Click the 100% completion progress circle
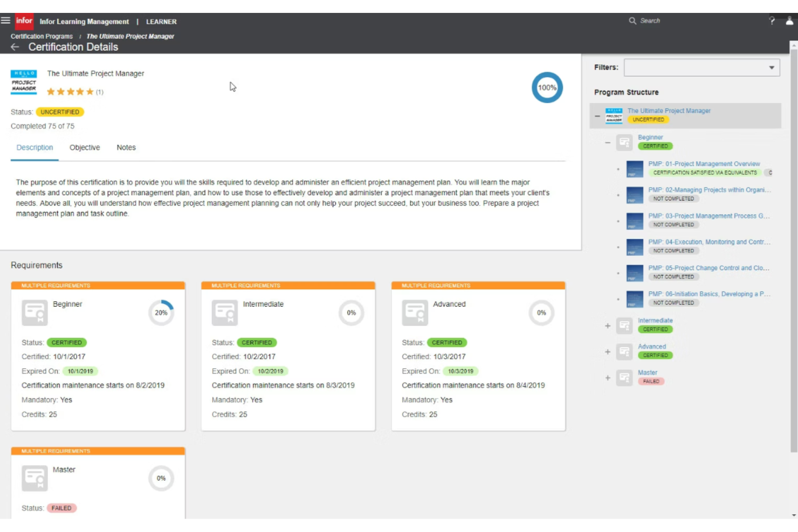The width and height of the screenshot is (798, 532). pos(547,87)
